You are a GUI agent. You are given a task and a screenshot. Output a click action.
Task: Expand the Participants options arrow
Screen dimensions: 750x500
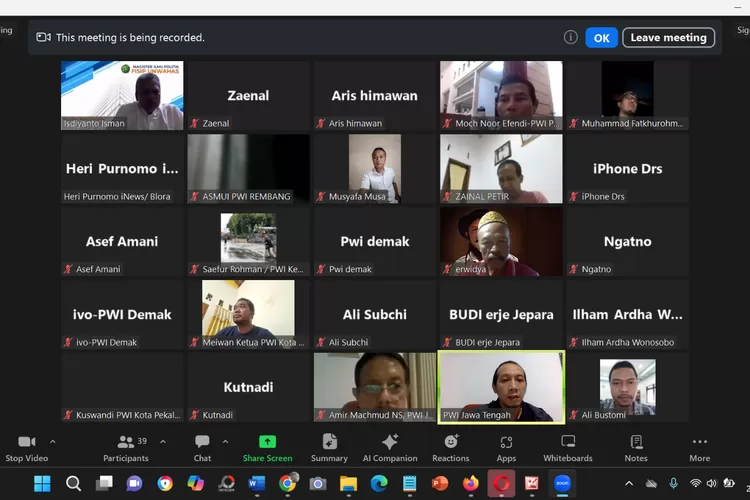point(163,441)
